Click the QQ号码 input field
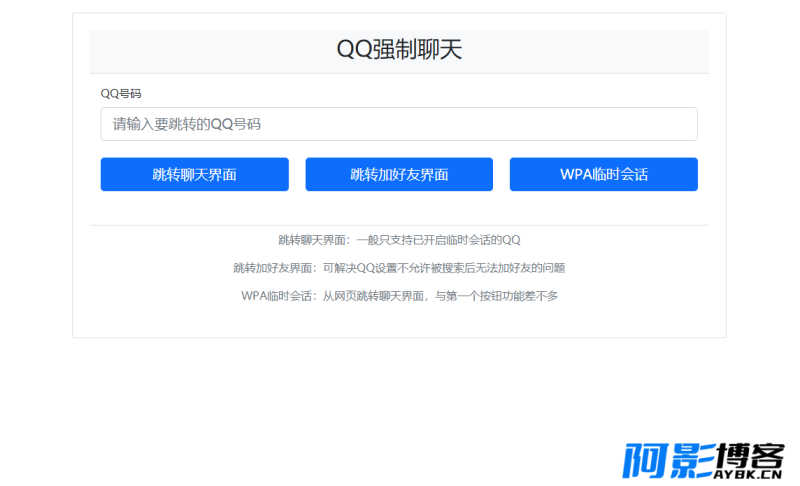This screenshot has width=800, height=486. [x=399, y=124]
